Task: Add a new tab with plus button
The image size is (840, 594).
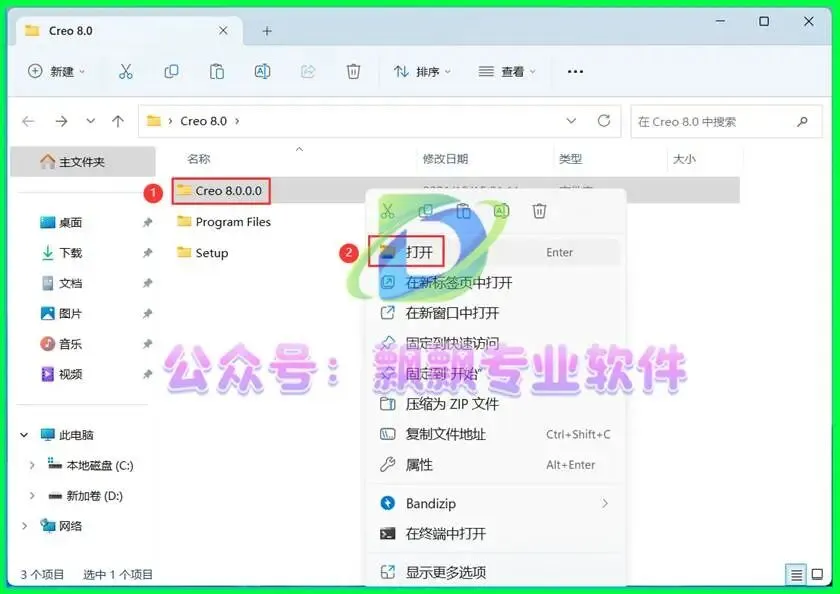Action: coord(267,32)
